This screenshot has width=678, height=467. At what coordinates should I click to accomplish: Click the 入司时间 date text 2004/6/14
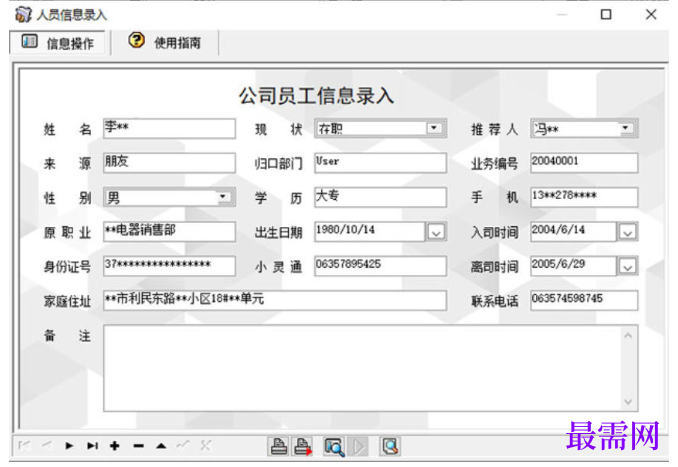pyautogui.click(x=558, y=230)
